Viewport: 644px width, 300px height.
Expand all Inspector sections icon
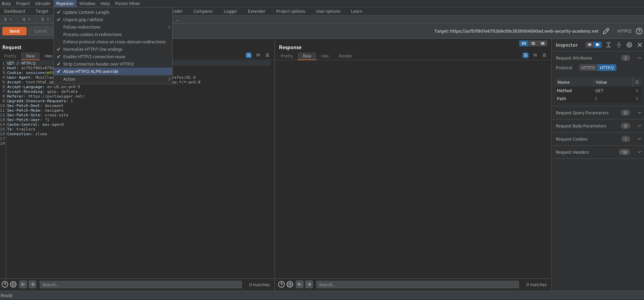608,45
